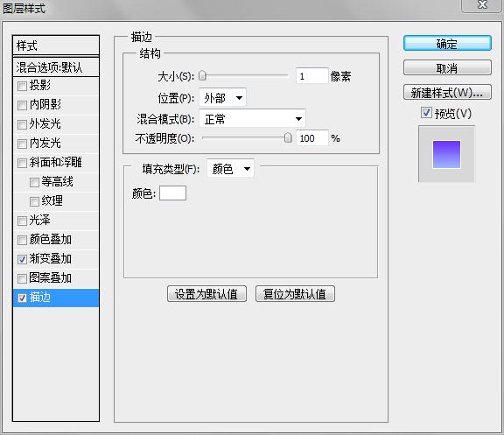Open the 外发光 settings row
Viewport: 504px width, 435px height.
point(56,124)
